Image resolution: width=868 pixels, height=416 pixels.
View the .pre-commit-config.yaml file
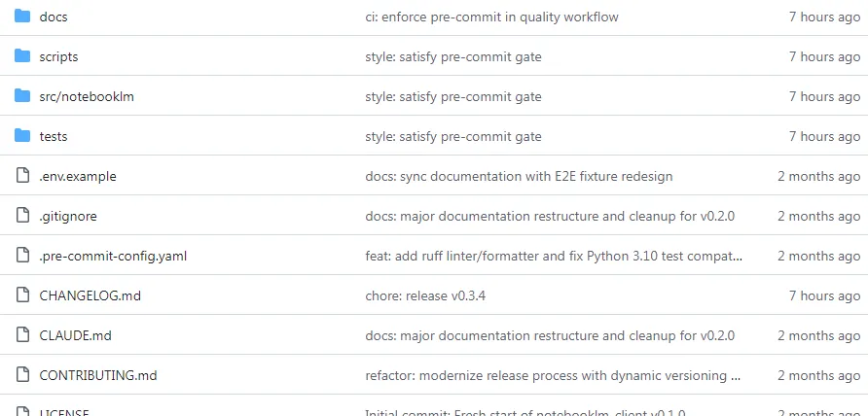pos(113,256)
